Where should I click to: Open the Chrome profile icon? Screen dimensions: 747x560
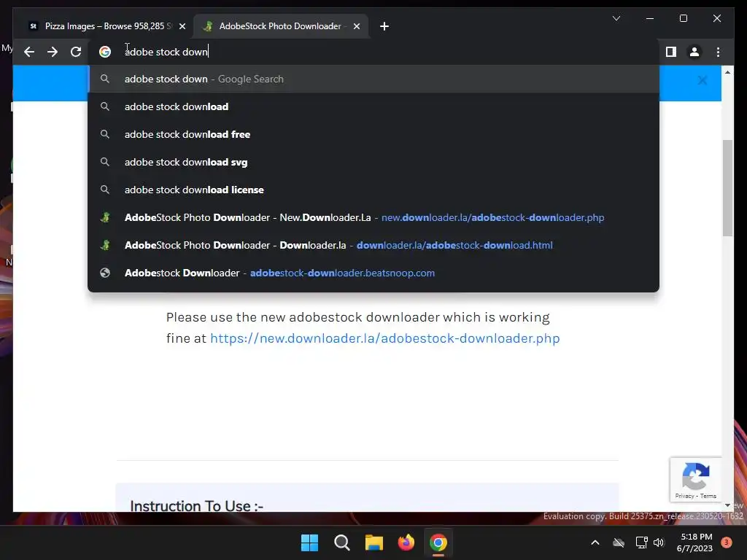694,52
